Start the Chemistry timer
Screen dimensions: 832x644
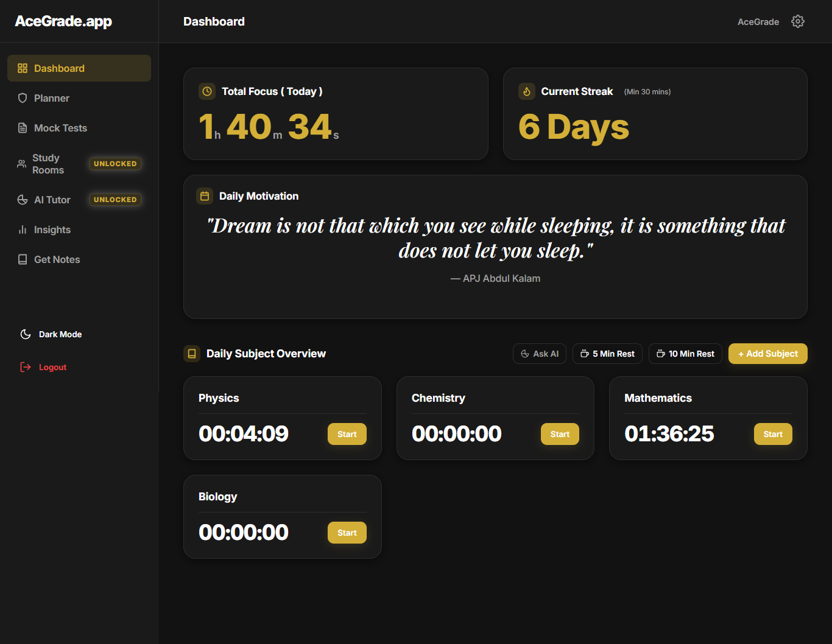coord(560,434)
